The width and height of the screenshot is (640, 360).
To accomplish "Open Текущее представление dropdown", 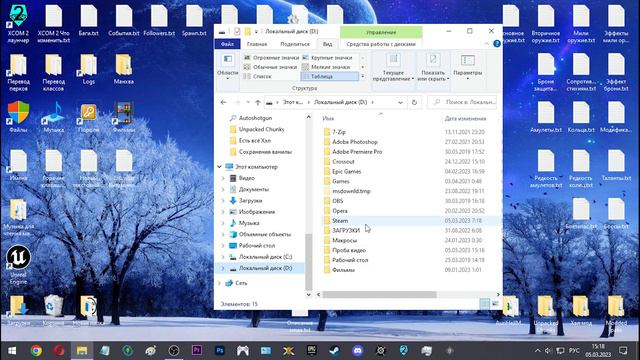I will 393,67.
